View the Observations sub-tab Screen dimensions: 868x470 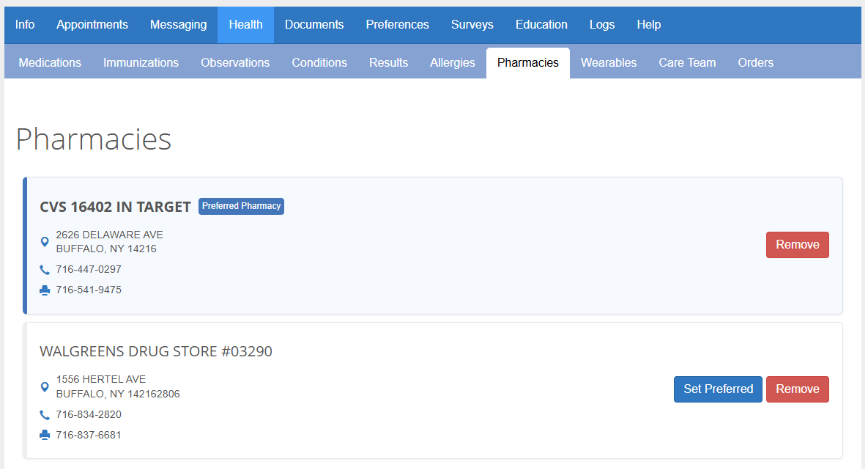click(235, 62)
